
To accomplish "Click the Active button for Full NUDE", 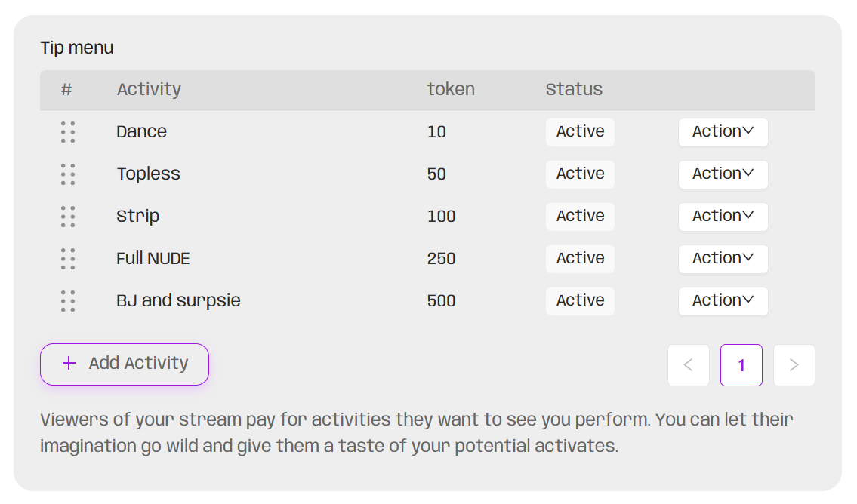I will (580, 259).
